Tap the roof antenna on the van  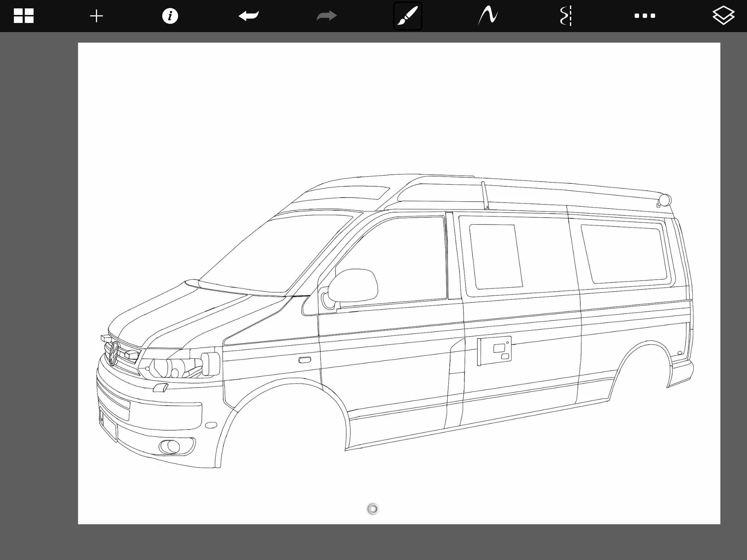point(485,195)
